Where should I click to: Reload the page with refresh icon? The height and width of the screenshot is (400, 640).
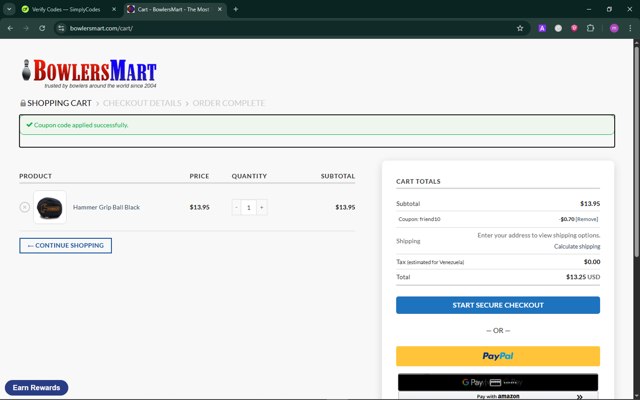pyautogui.click(x=42, y=28)
